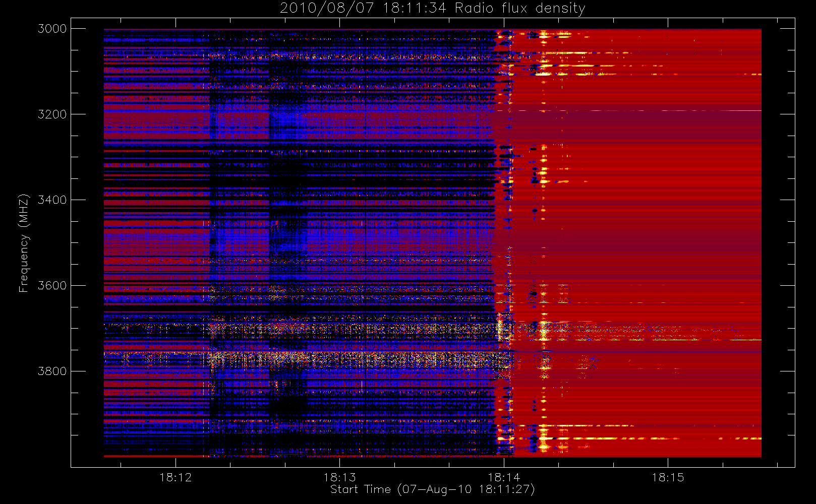Click the 18:14 time tick label

coord(504,477)
